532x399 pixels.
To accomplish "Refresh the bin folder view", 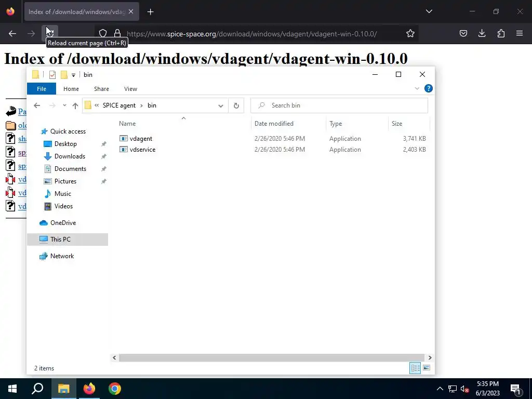I will pyautogui.click(x=236, y=105).
